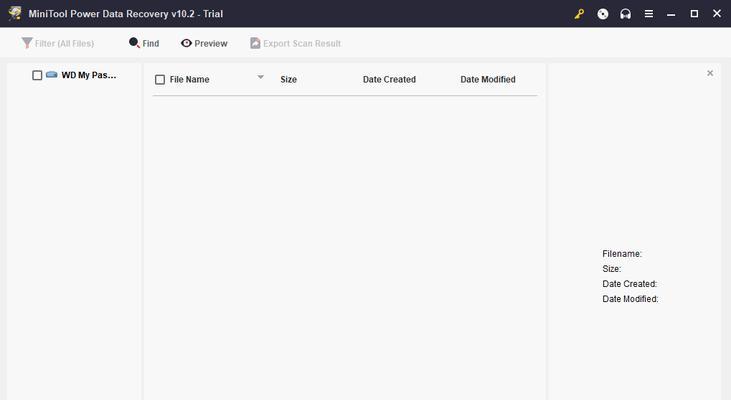This screenshot has width=731, height=400.
Task: Click the window title text
Action: coord(125,14)
